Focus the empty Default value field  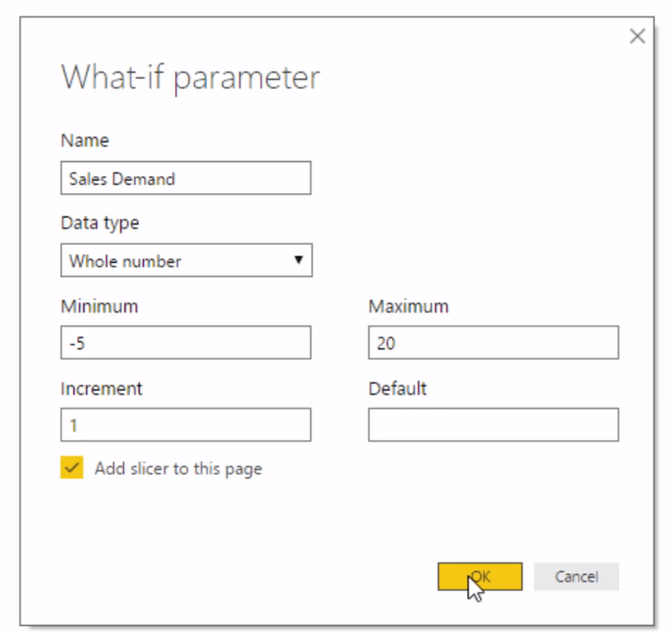click(x=493, y=425)
